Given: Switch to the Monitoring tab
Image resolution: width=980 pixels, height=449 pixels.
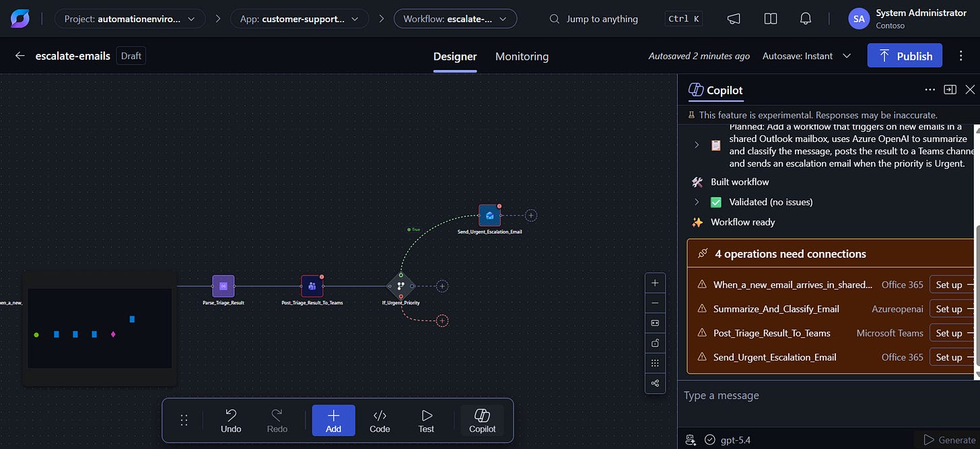Looking at the screenshot, I should tap(522, 57).
